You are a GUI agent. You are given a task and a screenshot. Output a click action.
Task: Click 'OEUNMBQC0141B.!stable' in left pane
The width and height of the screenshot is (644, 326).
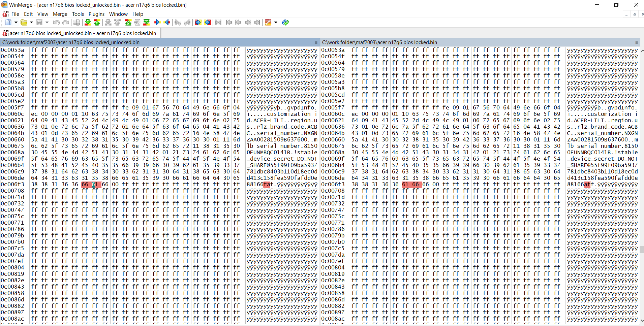point(282,153)
